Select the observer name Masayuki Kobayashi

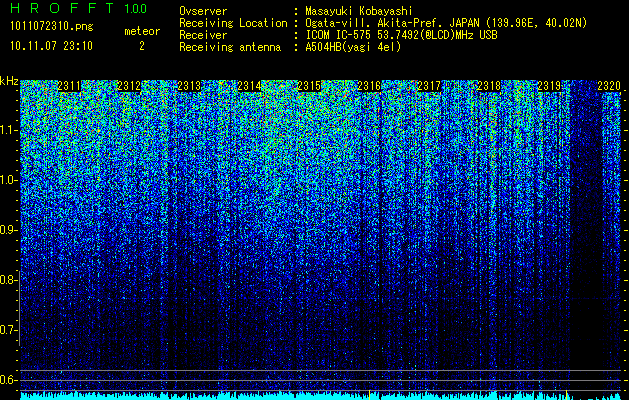click(359, 11)
